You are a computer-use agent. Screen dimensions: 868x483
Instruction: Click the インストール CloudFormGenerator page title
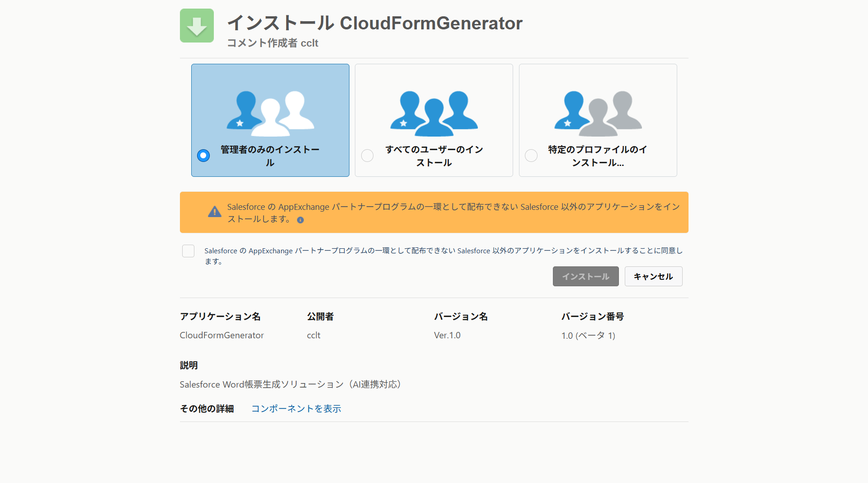click(374, 23)
